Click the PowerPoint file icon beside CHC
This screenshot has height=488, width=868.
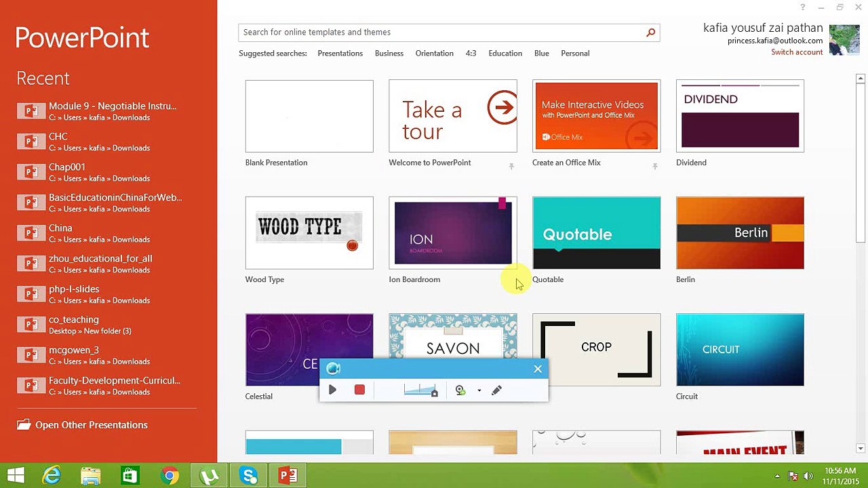tap(31, 142)
